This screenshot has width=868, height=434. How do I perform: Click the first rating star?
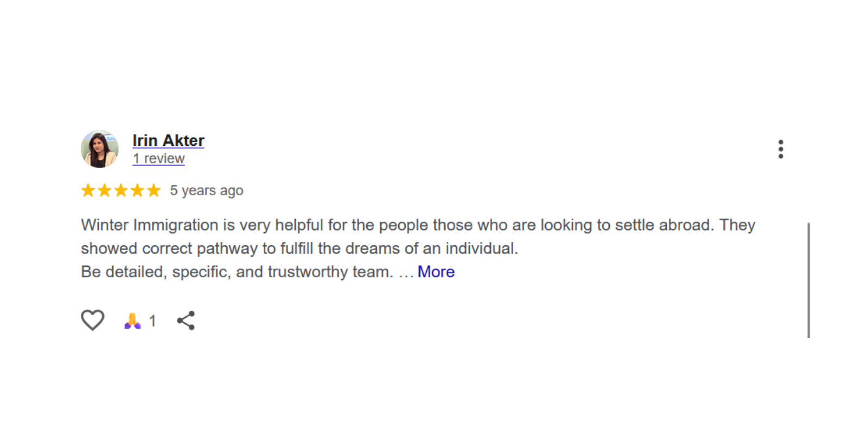tap(88, 190)
